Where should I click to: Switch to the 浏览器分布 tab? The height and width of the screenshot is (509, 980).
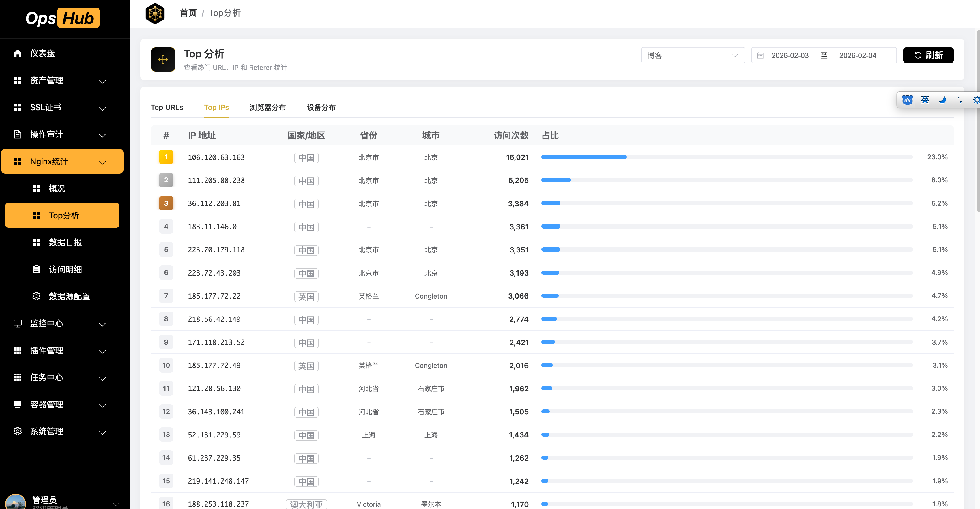click(268, 107)
